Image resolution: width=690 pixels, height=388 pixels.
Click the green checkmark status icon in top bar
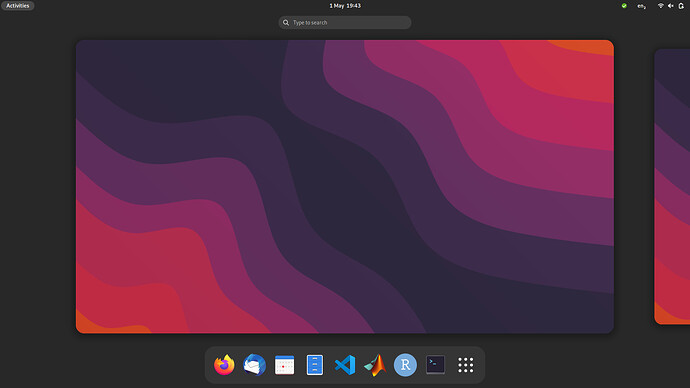pos(624,6)
